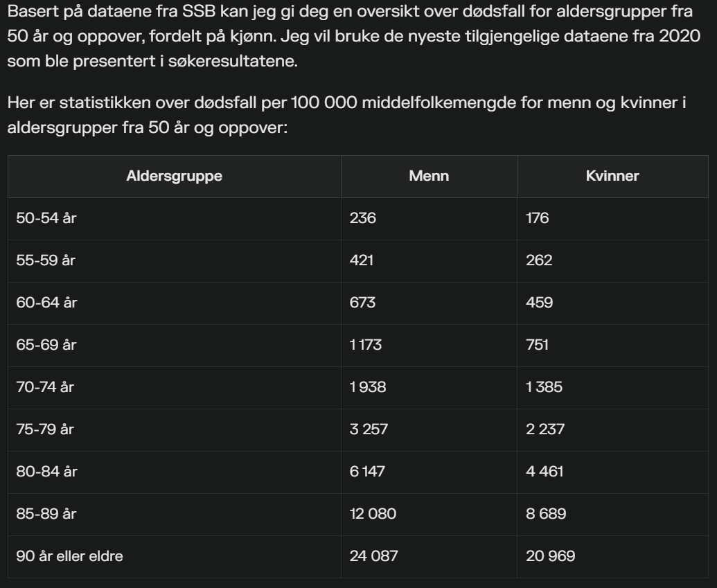Select the 55-59 år row label
Image resolution: width=717 pixels, height=588 pixels.
(46, 260)
